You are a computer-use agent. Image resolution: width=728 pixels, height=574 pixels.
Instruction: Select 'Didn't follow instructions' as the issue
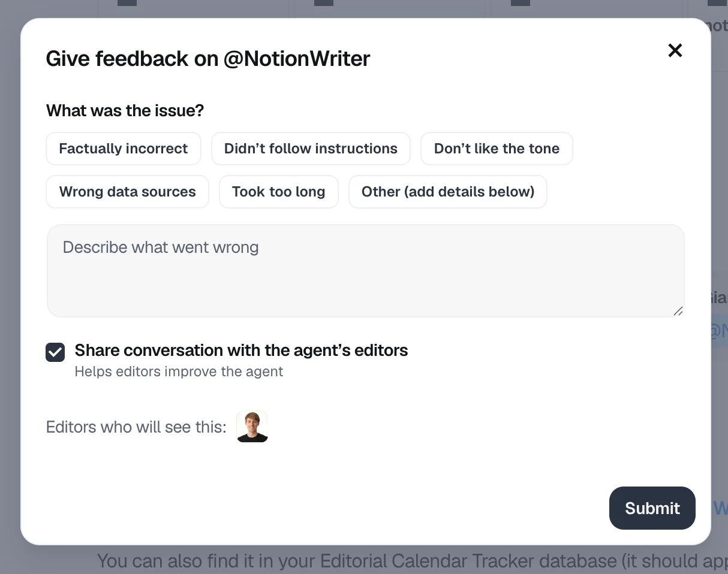(311, 148)
